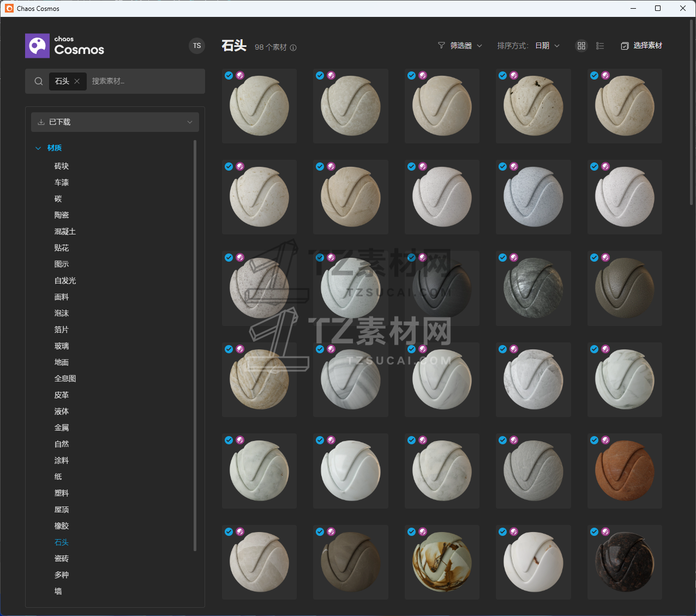
Task: Select the dark green polished marble thumbnail
Action: [533, 288]
